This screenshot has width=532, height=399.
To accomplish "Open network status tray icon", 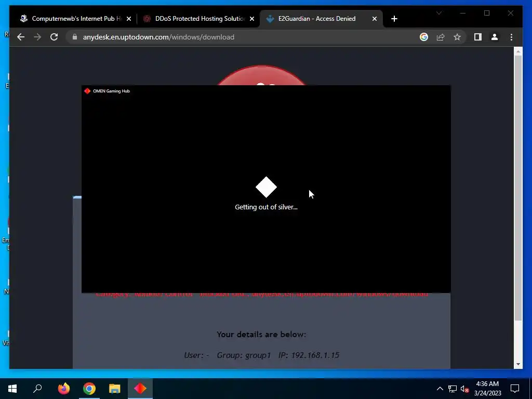I will [453, 389].
